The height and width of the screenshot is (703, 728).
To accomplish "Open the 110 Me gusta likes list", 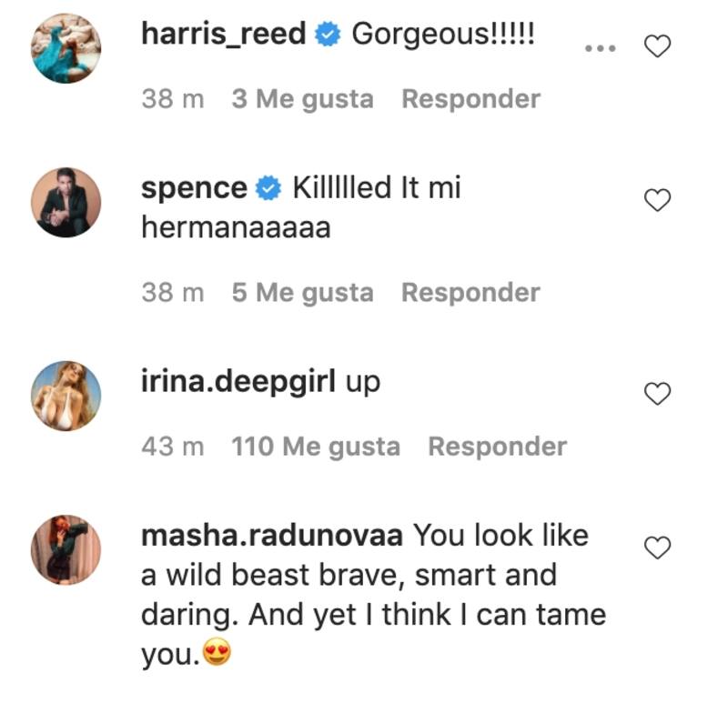I will pos(316,447).
